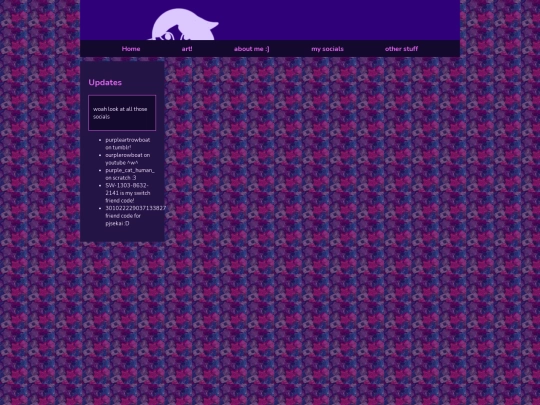The width and height of the screenshot is (540, 405).
Task: Click the 'woah look at all those socials' box
Action: tap(122, 113)
